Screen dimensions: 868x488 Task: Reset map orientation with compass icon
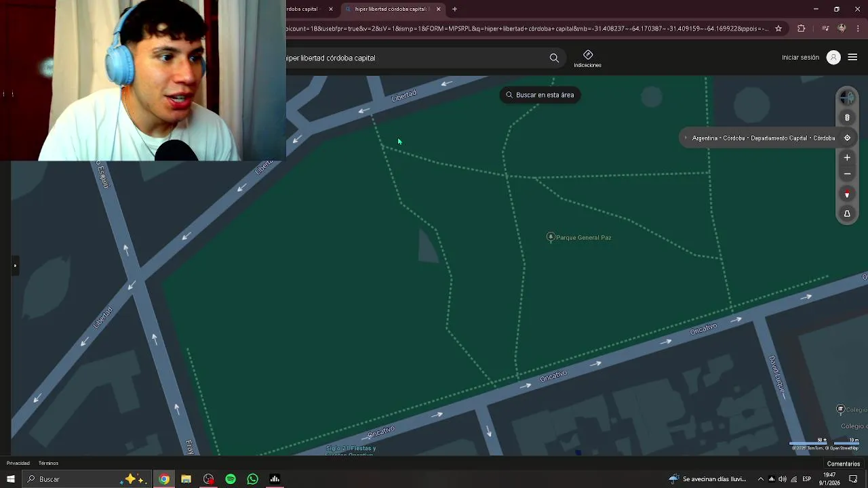[x=847, y=195]
